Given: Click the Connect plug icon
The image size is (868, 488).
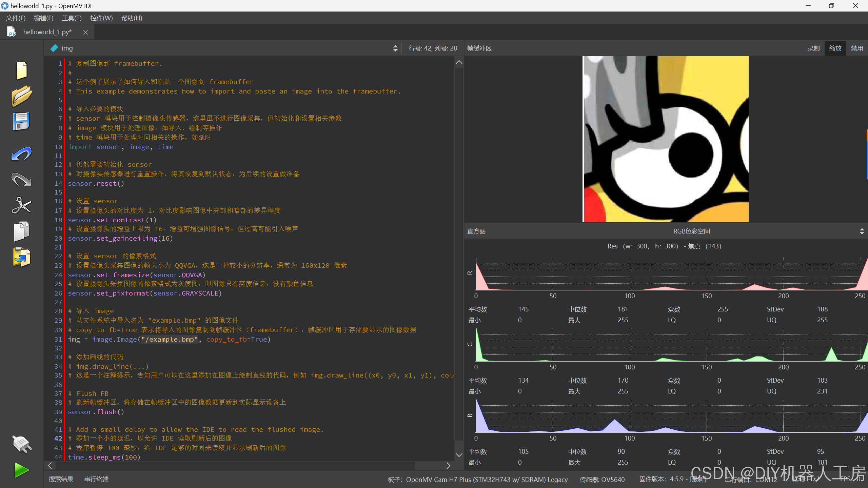Looking at the screenshot, I should pos(22,444).
